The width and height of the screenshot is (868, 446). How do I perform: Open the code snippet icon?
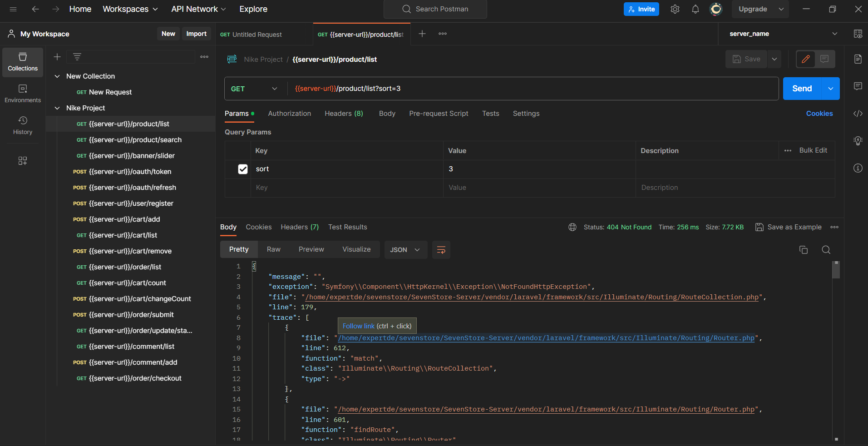(x=858, y=114)
